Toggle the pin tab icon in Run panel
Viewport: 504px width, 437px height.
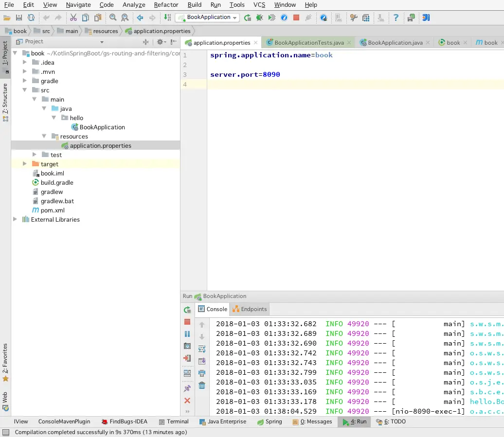tap(187, 389)
